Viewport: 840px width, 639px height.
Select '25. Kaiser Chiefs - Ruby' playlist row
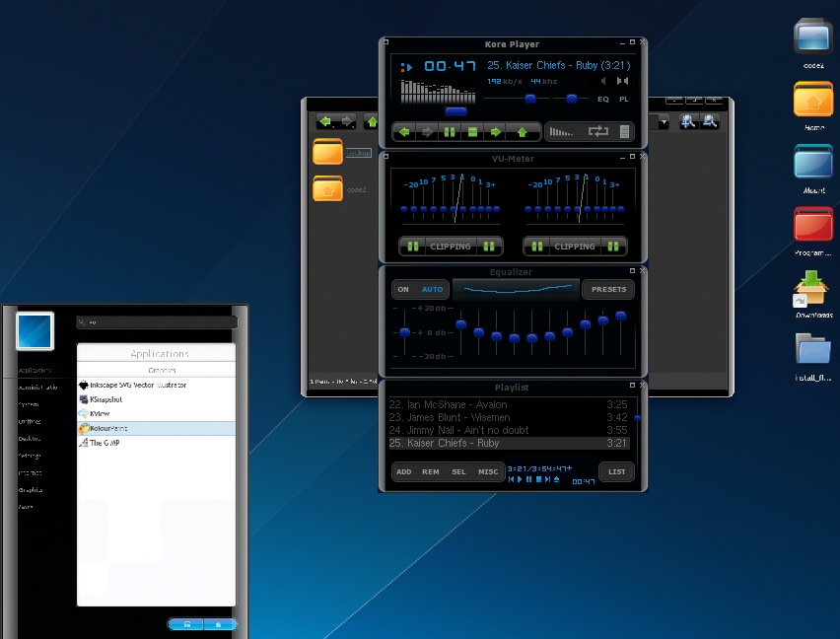[508, 443]
